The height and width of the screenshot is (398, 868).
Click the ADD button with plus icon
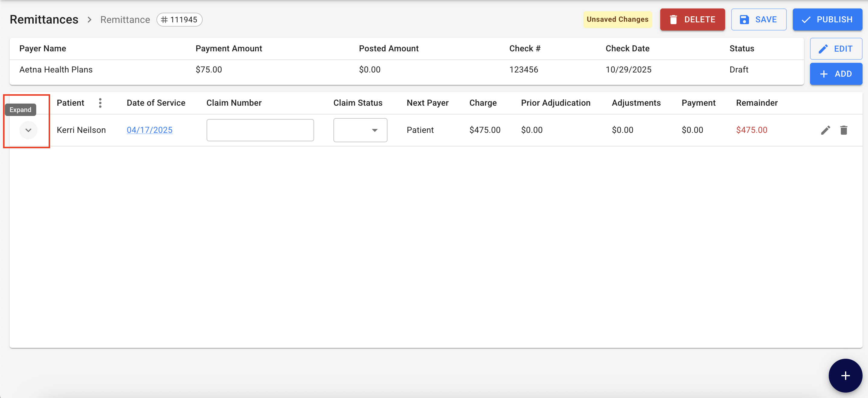click(836, 74)
